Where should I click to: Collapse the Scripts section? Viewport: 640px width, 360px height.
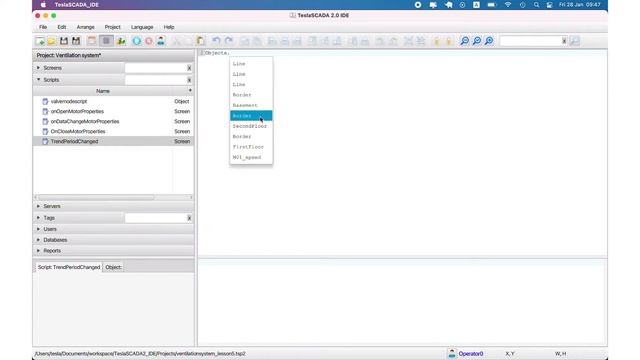coord(38,80)
